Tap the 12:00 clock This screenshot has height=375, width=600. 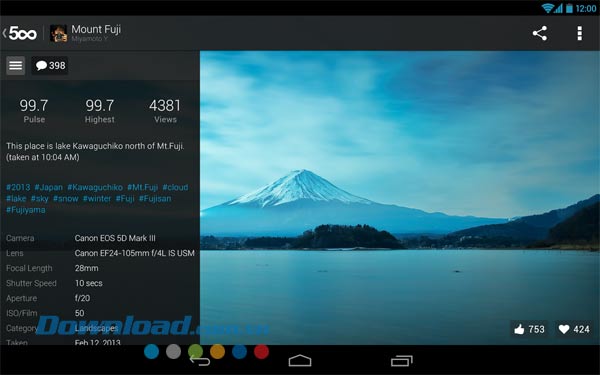tap(585, 8)
